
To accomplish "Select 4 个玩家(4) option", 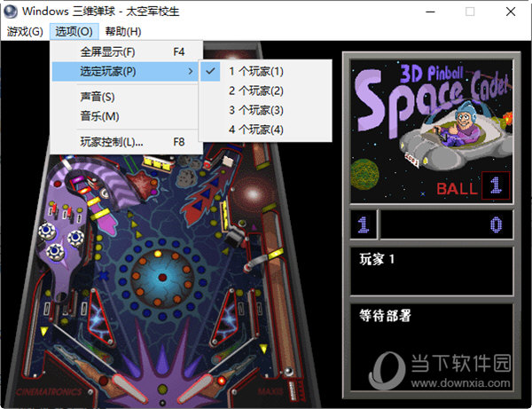I will [265, 130].
